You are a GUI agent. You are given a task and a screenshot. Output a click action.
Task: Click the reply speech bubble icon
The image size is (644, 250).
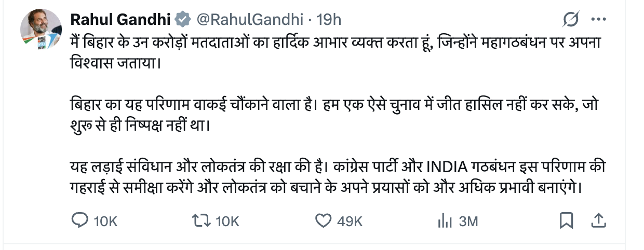pos(79,221)
